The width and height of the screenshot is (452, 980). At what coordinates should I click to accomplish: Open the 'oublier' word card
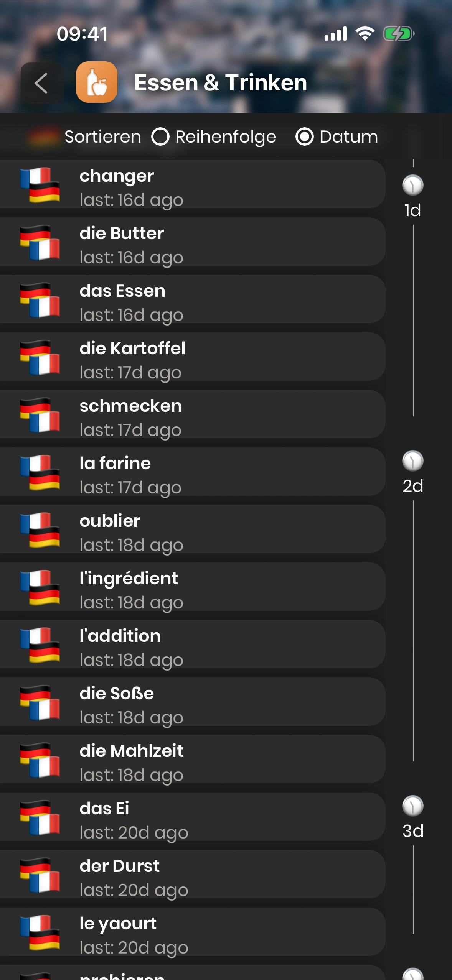192,530
